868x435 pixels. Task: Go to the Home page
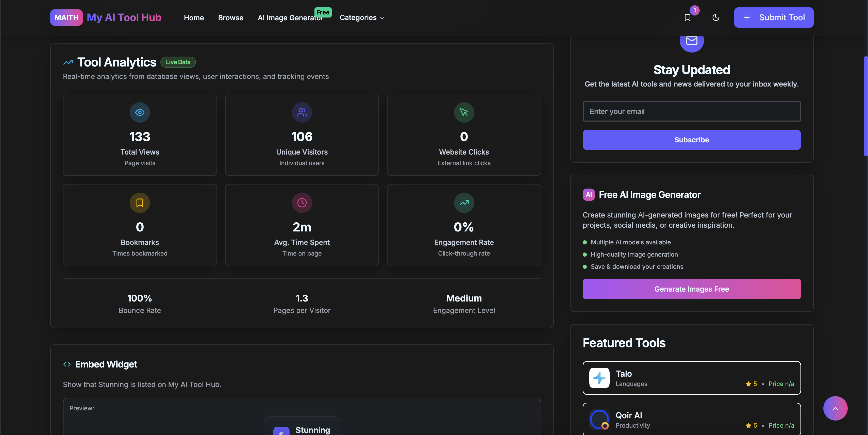(194, 18)
